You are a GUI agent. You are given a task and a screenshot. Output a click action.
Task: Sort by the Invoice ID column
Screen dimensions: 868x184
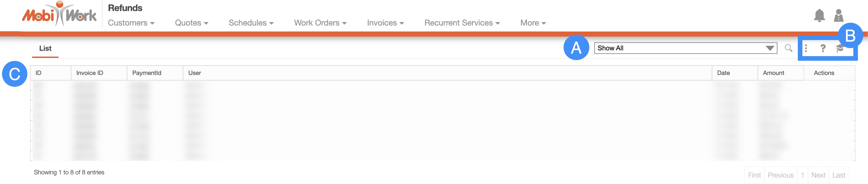(90, 73)
